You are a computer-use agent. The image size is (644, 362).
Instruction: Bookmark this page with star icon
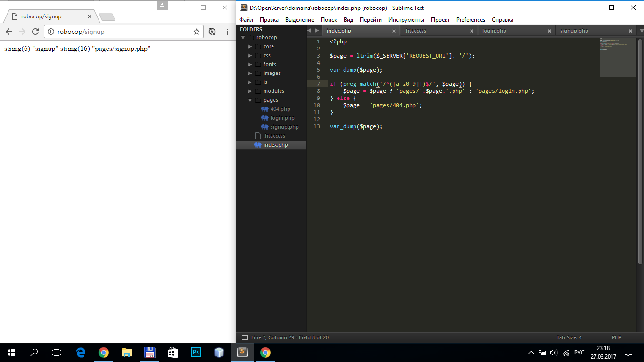[197, 32]
